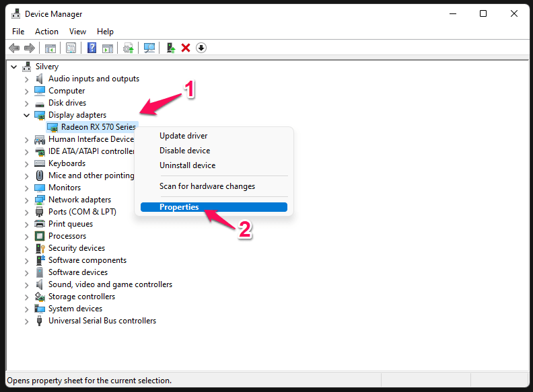Viewport: 533px width, 392px height.
Task: Select Sound, video and game controllers label
Action: click(x=110, y=284)
